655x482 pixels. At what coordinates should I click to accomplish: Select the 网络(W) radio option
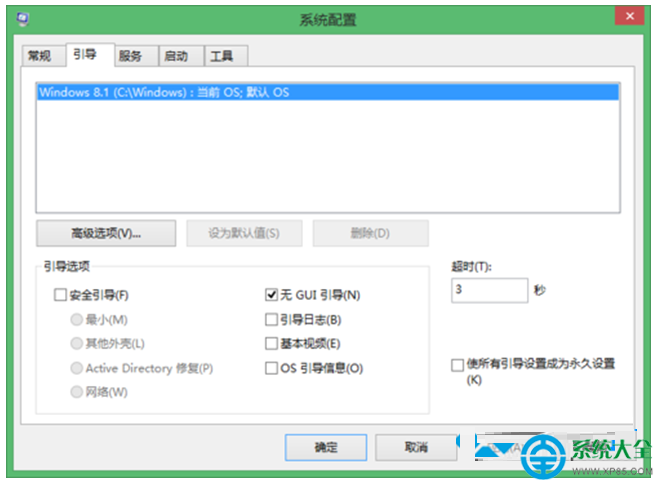76,392
